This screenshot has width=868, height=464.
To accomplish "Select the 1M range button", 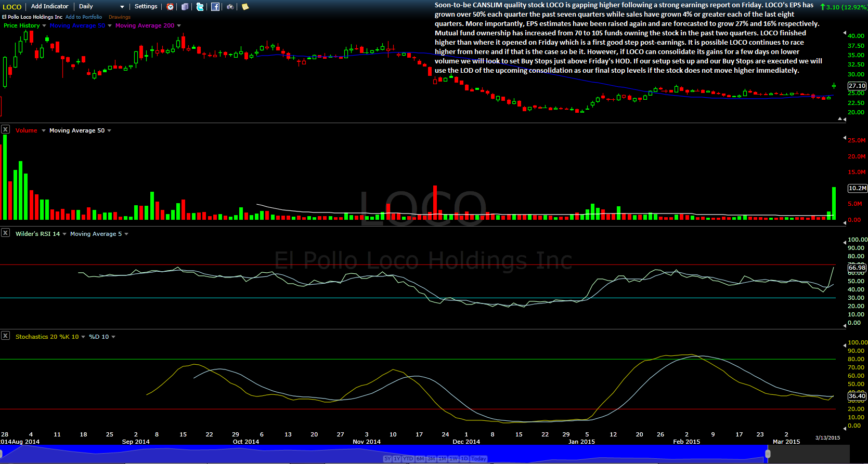I will point(443,458).
